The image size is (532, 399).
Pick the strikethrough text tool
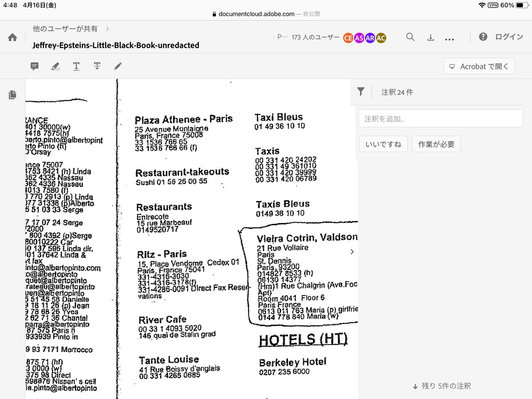(97, 66)
